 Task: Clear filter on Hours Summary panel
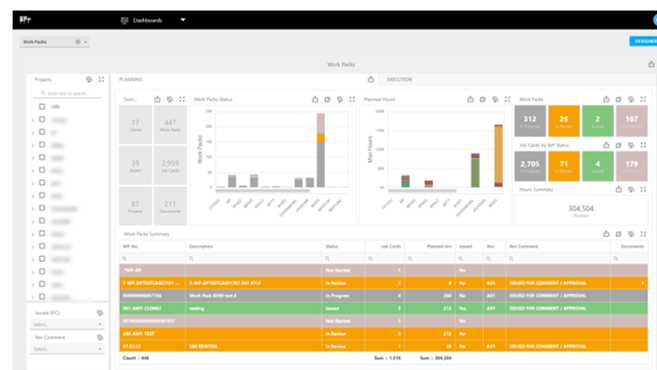(631, 189)
